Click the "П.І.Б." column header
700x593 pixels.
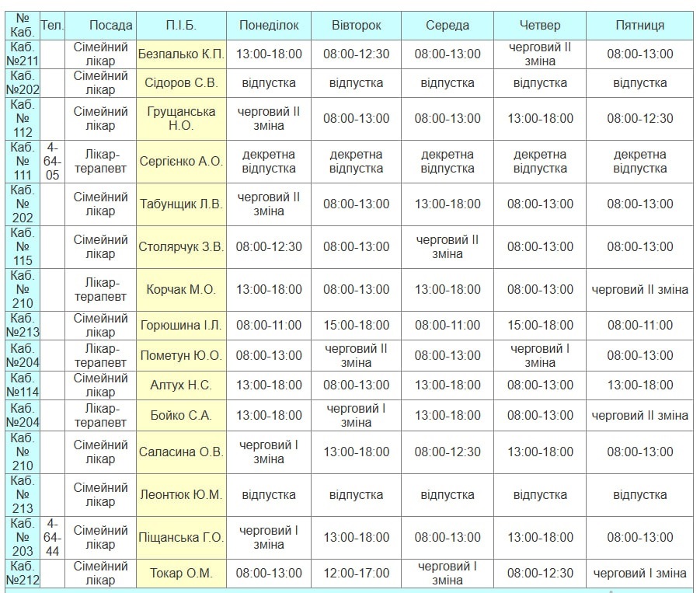point(181,26)
